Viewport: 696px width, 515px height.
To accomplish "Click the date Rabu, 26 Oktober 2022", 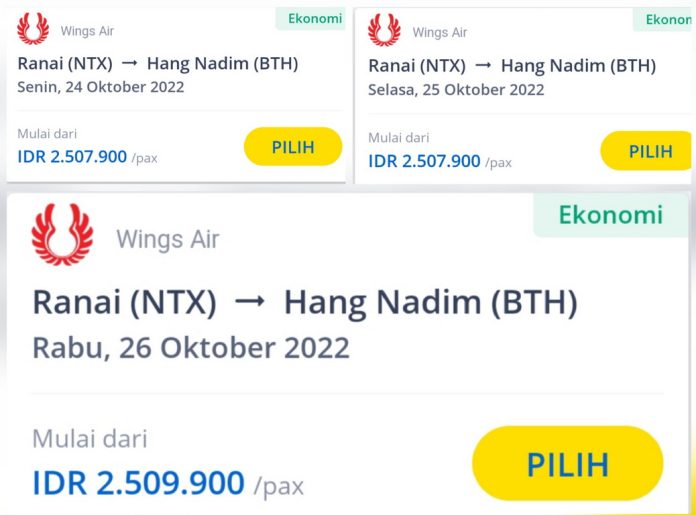I will click(x=191, y=348).
